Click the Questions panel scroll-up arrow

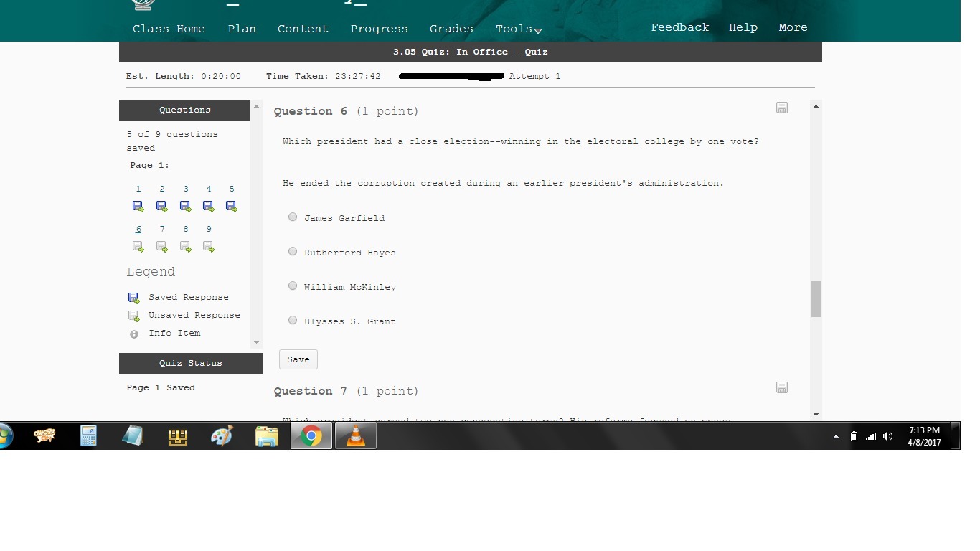coord(257,107)
